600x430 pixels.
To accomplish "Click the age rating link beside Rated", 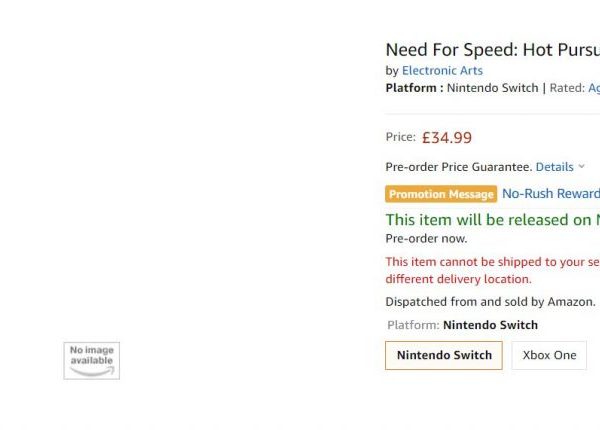I will point(594,88).
